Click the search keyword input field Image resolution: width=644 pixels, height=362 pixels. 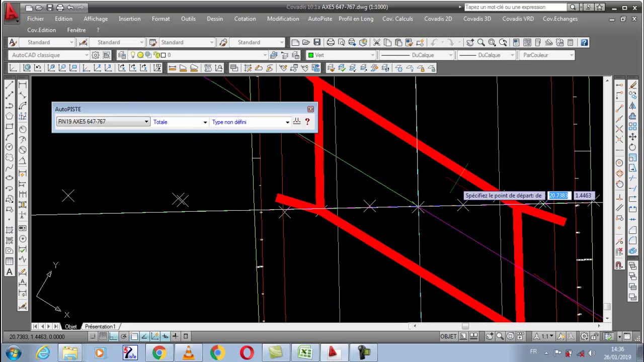(x=516, y=7)
